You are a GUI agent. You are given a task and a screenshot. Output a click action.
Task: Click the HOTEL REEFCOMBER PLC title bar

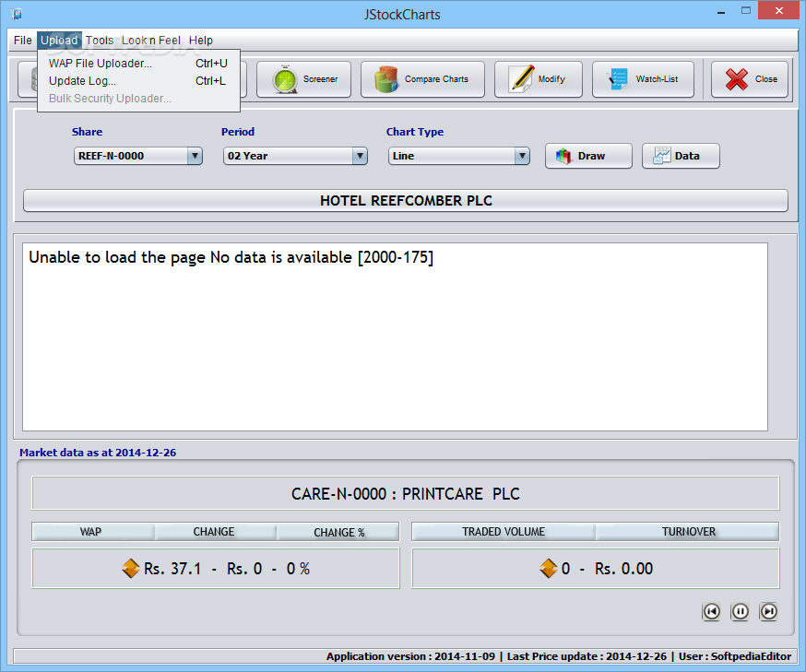406,200
